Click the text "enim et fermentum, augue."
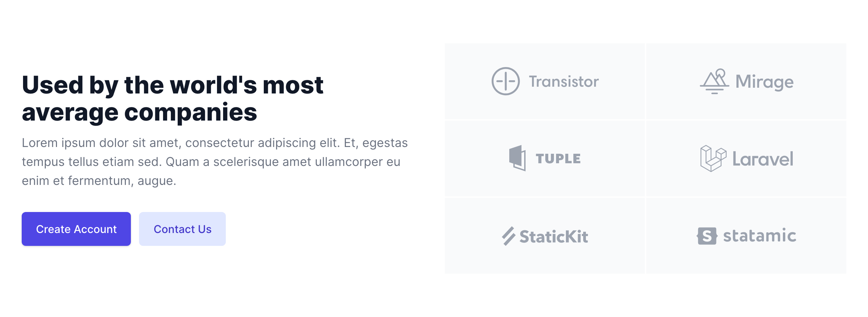This screenshot has width=868, height=317. [99, 181]
